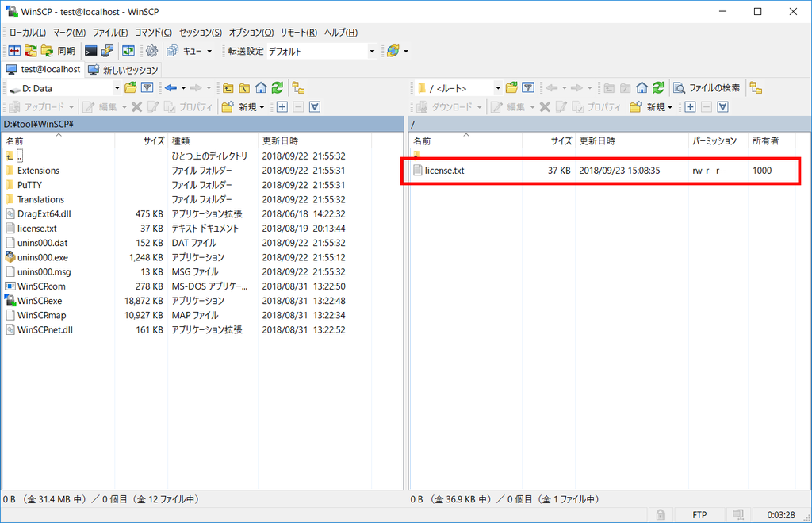Image resolution: width=812 pixels, height=523 pixels.
Task: Switch to test@localhost session tab
Action: coord(44,70)
